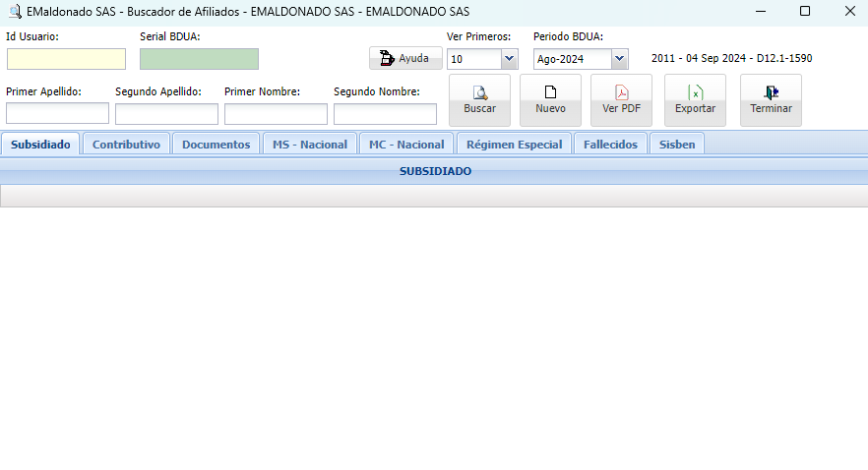Show the Fallecidos tab
Image resolution: width=868 pixels, height=470 pixels.
(x=610, y=145)
